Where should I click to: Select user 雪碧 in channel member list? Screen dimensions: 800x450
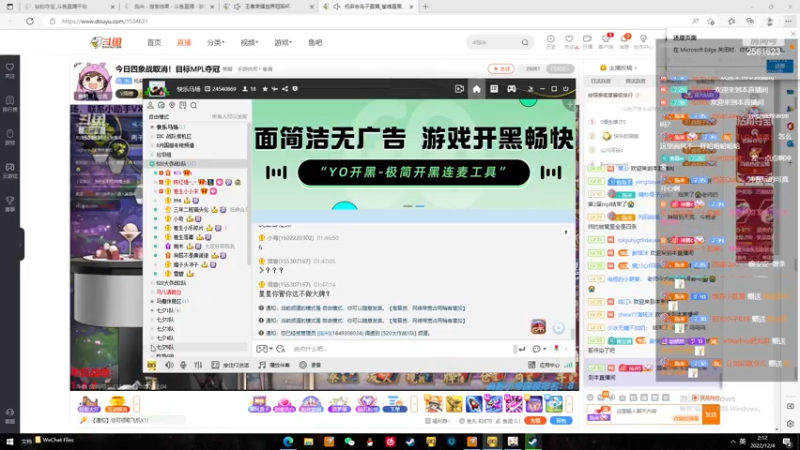179,274
